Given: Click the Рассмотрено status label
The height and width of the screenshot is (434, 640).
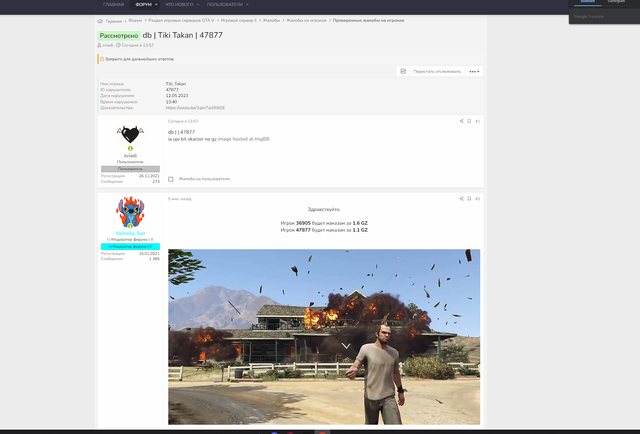Looking at the screenshot, I should 119,36.
